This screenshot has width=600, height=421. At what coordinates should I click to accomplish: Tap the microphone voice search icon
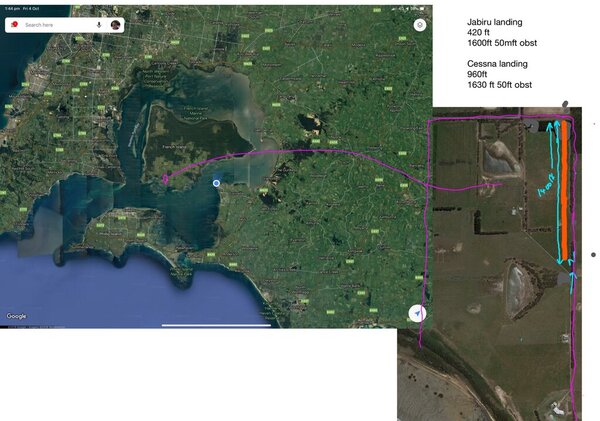(99, 24)
